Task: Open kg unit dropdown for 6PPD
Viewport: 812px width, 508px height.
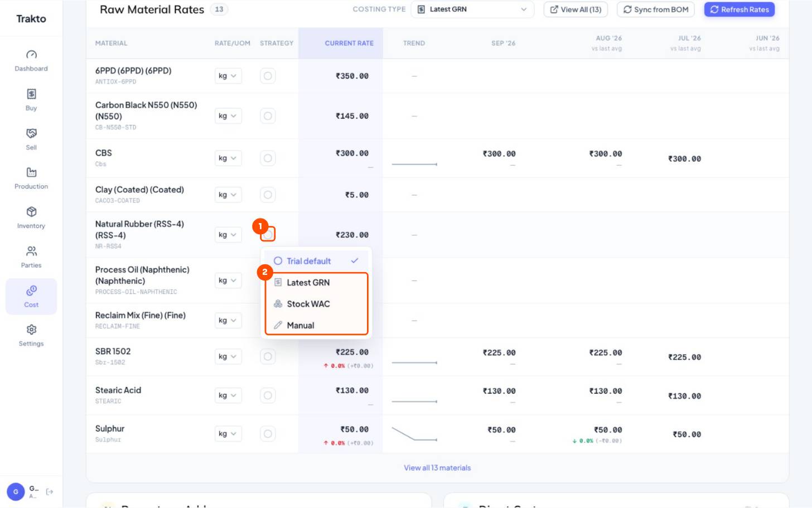Action: click(x=228, y=76)
